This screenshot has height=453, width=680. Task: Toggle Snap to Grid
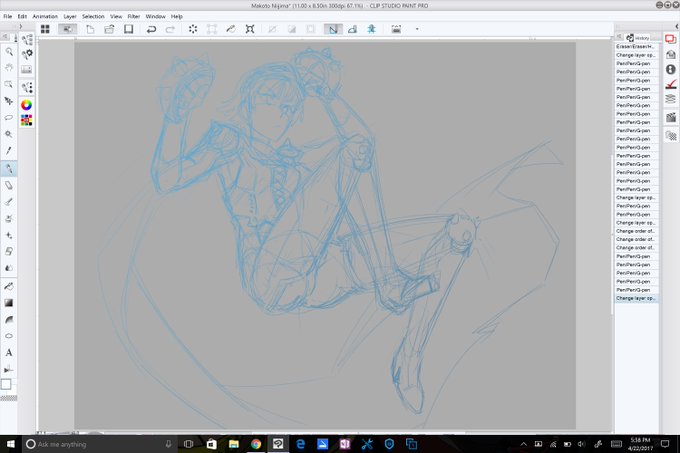click(372, 29)
